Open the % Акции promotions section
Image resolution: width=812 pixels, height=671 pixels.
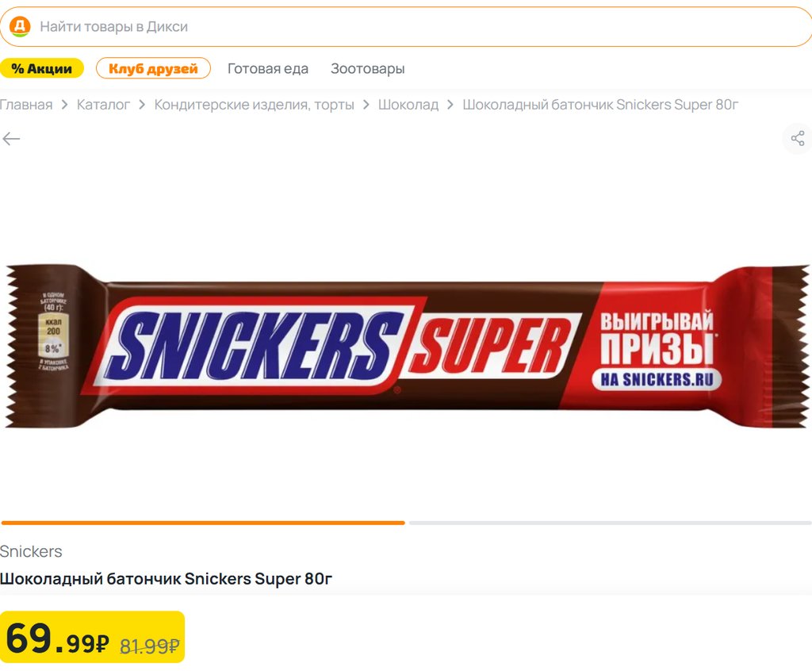click(41, 68)
